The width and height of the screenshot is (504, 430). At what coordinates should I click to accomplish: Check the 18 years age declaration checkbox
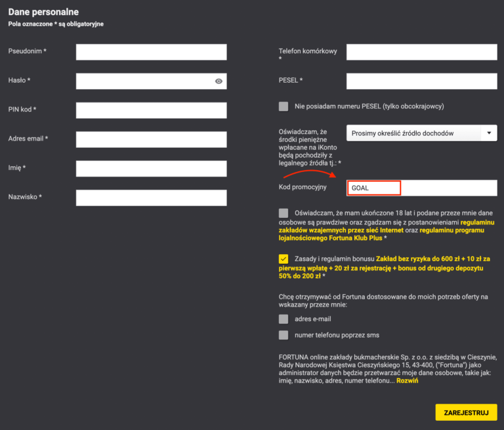pyautogui.click(x=283, y=213)
